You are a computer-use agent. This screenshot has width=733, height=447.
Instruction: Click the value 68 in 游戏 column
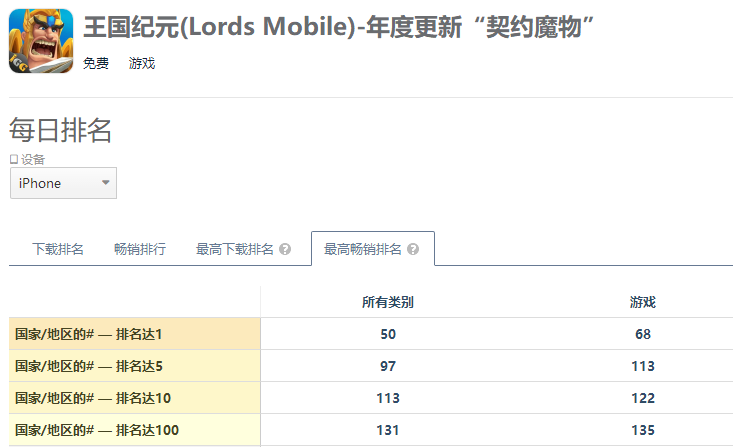coord(643,334)
